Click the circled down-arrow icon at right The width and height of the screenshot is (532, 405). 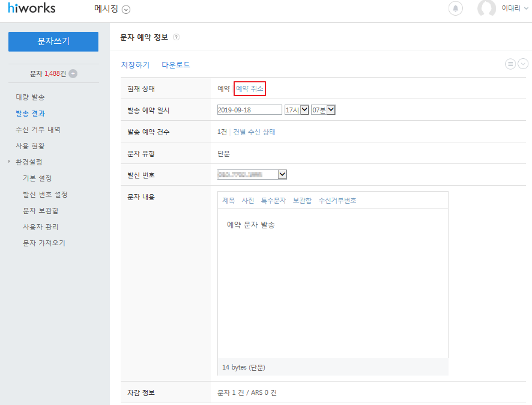pos(523,64)
